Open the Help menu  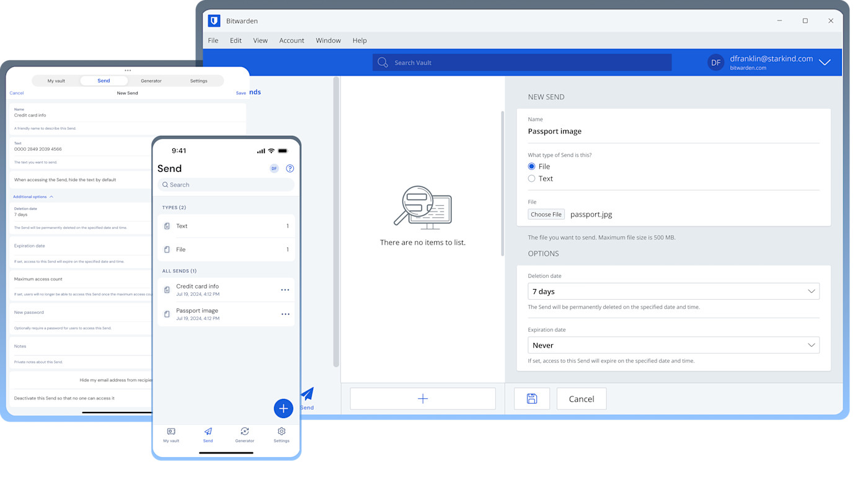click(x=360, y=40)
